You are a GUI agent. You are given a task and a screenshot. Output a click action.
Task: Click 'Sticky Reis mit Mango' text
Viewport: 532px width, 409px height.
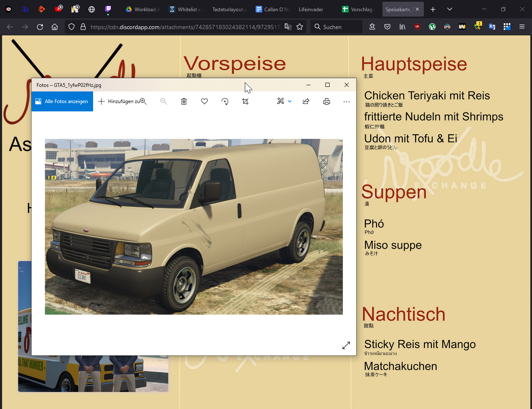click(x=420, y=345)
